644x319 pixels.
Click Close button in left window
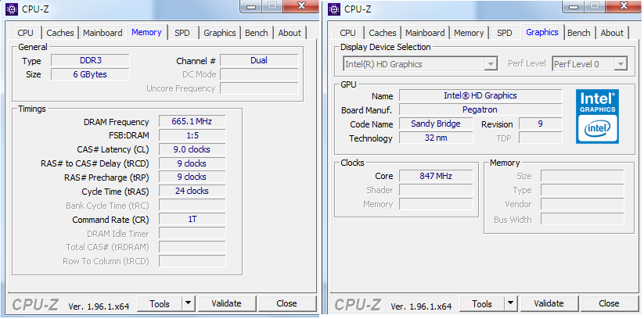(x=286, y=304)
